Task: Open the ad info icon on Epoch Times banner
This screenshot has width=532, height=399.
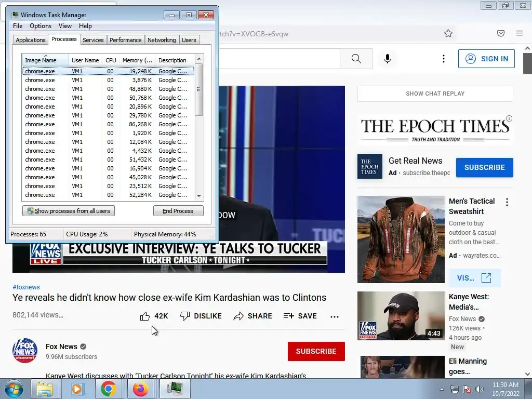Action: point(509,118)
